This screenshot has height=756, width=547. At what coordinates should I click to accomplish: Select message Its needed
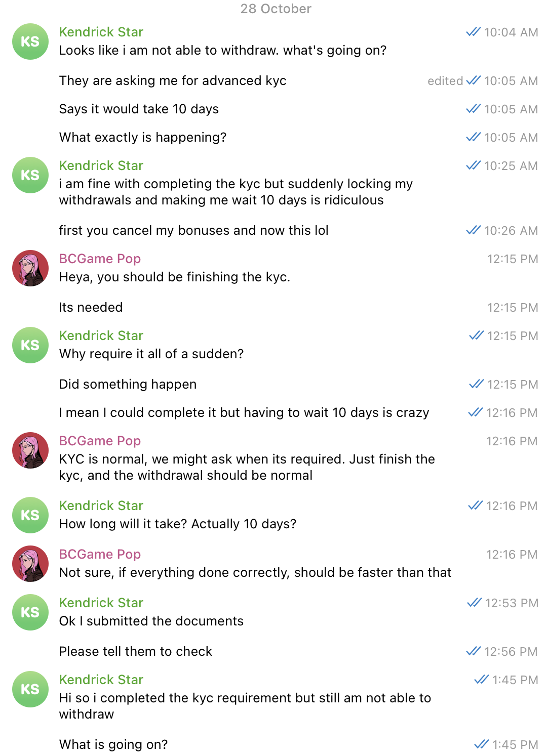[x=91, y=307]
